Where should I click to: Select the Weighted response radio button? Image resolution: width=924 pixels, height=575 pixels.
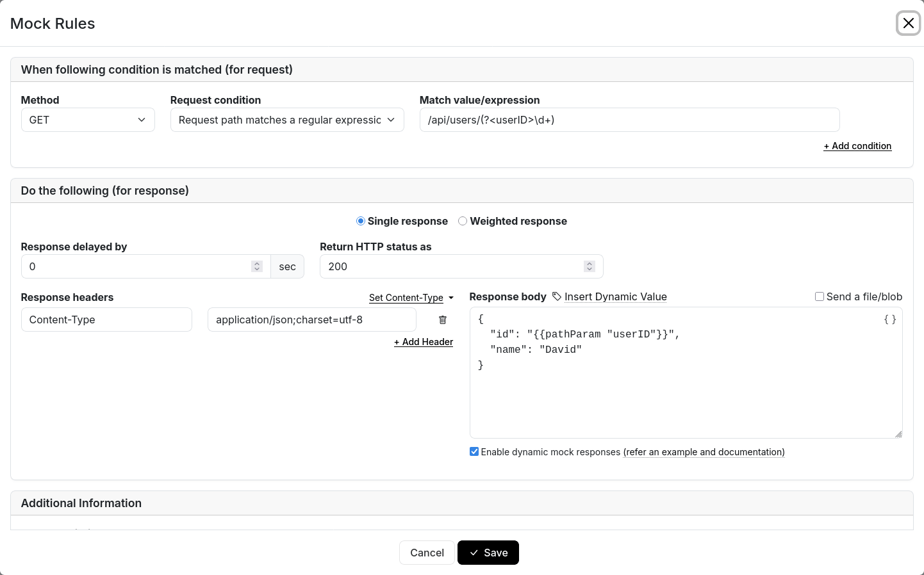(463, 221)
